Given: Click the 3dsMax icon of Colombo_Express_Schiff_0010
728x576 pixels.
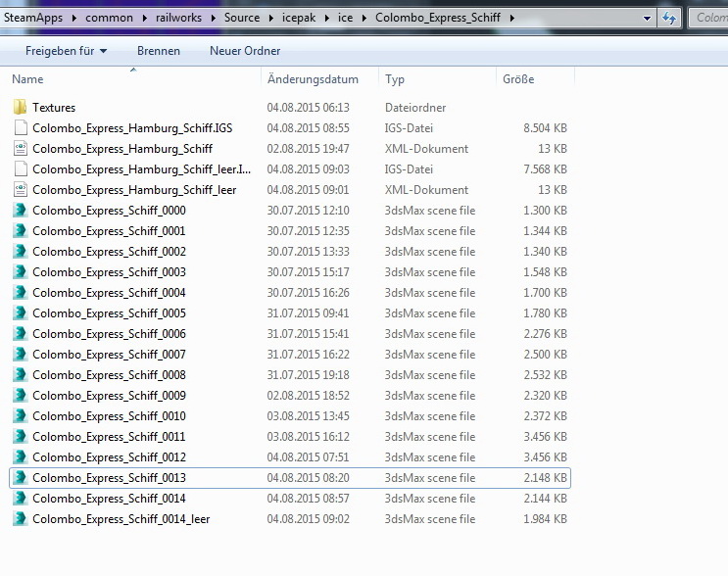Looking at the screenshot, I should [x=20, y=416].
